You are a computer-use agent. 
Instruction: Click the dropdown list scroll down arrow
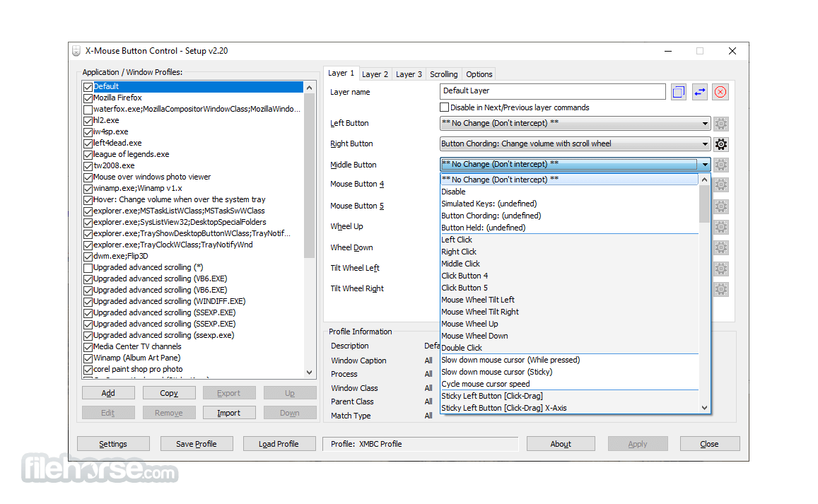705,407
